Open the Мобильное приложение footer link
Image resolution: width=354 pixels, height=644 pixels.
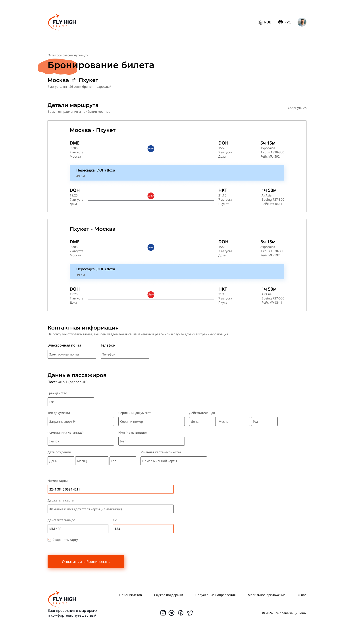[267, 595]
